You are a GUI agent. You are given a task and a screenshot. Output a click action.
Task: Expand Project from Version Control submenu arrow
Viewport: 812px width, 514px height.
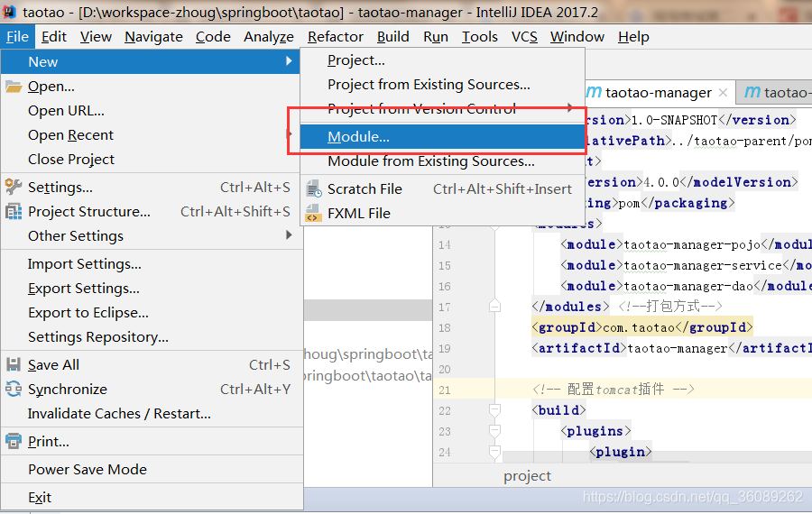[x=569, y=107]
